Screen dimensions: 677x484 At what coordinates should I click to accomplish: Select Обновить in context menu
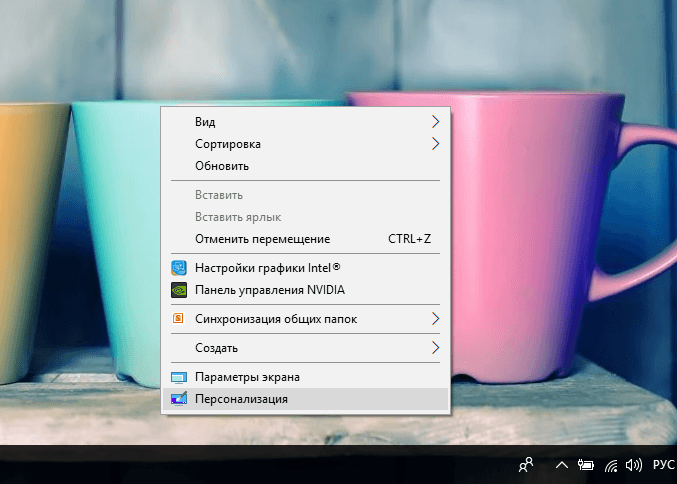pyautogui.click(x=306, y=166)
